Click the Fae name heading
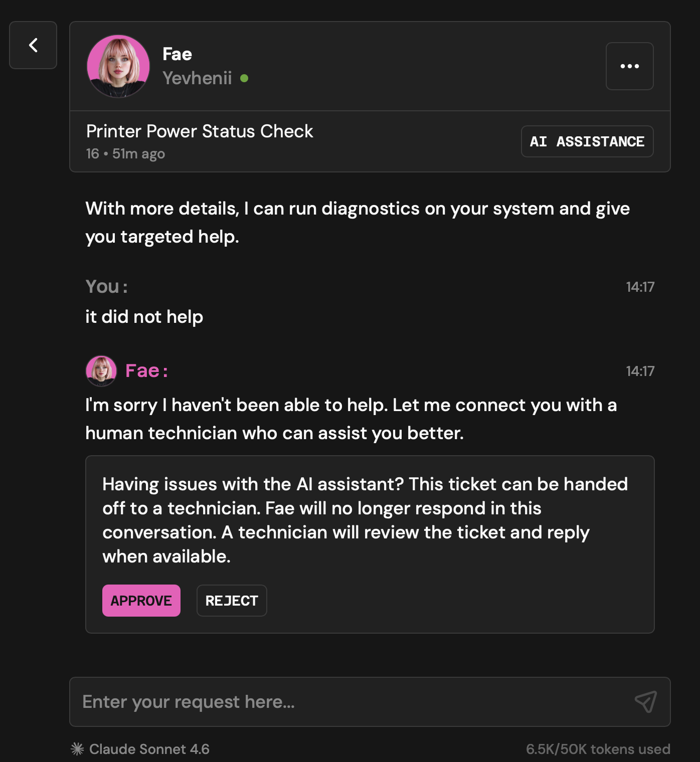 tap(178, 54)
